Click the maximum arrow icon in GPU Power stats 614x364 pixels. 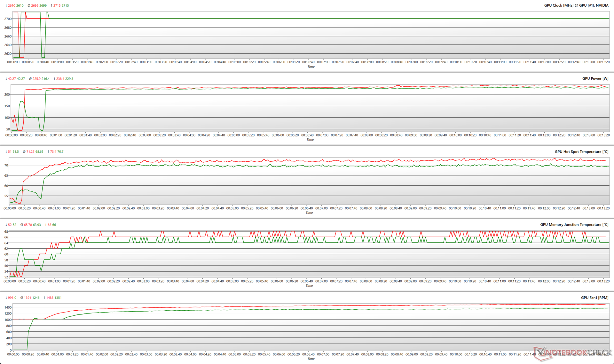point(55,79)
